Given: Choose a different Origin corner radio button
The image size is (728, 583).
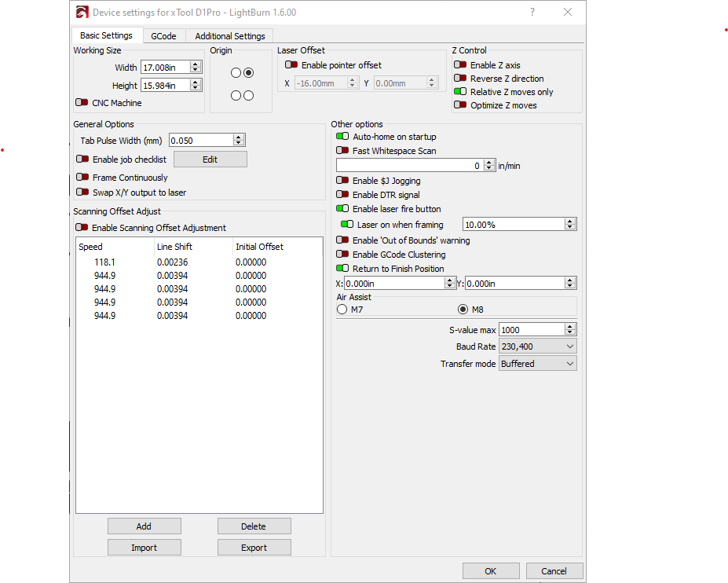Looking at the screenshot, I should click(236, 71).
